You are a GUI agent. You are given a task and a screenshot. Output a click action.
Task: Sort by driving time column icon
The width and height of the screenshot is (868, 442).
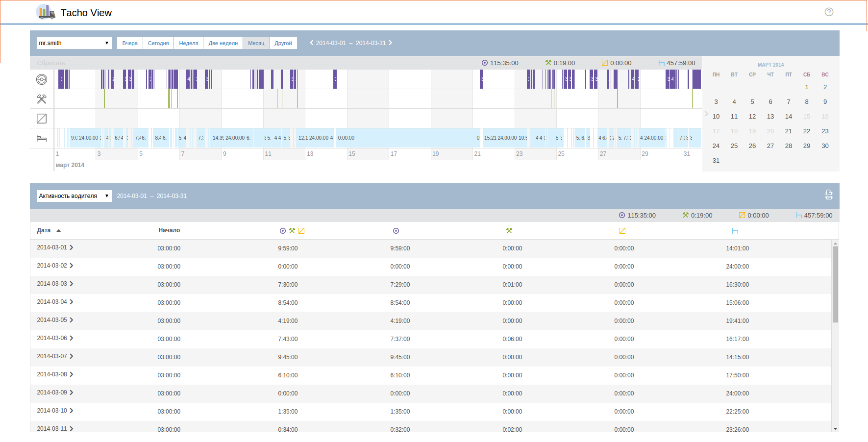coord(396,231)
